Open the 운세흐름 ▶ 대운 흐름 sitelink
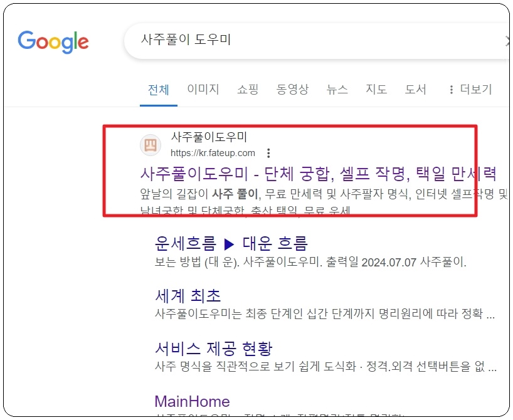The width and height of the screenshot is (513, 420). click(x=231, y=243)
